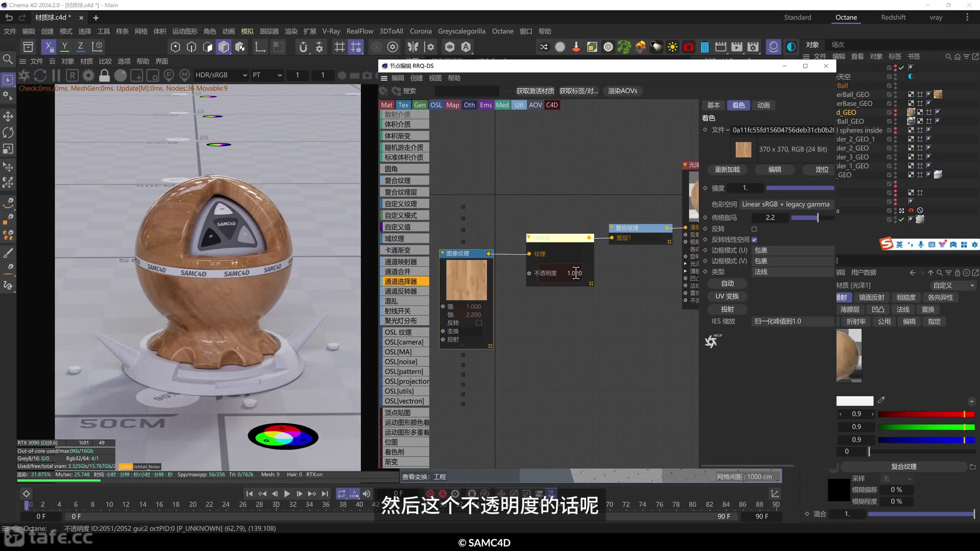Open the material 自定义 type dropdown
The height and width of the screenshot is (551, 980).
(x=952, y=285)
